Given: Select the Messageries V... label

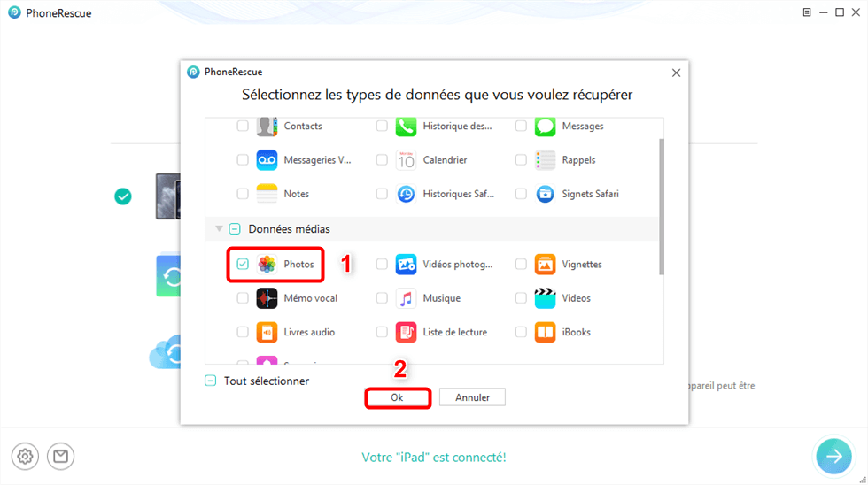Looking at the screenshot, I should tap(317, 160).
